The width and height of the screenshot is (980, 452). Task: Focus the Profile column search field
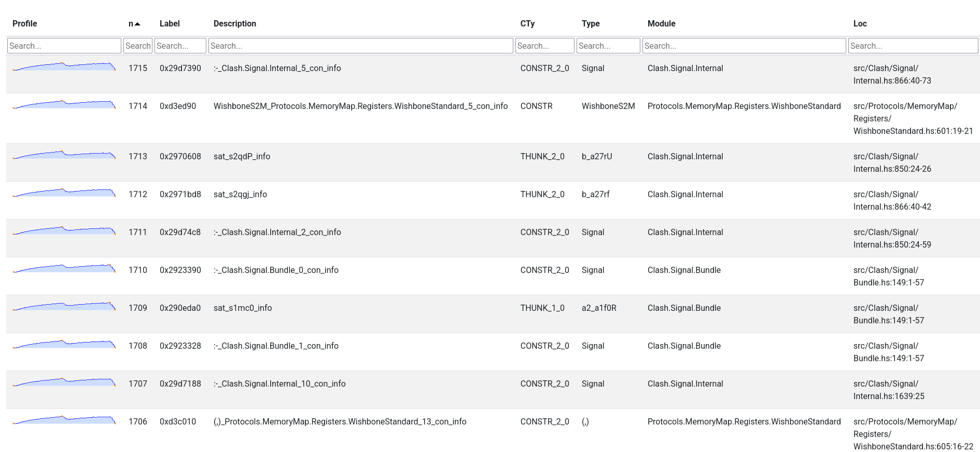click(x=64, y=46)
